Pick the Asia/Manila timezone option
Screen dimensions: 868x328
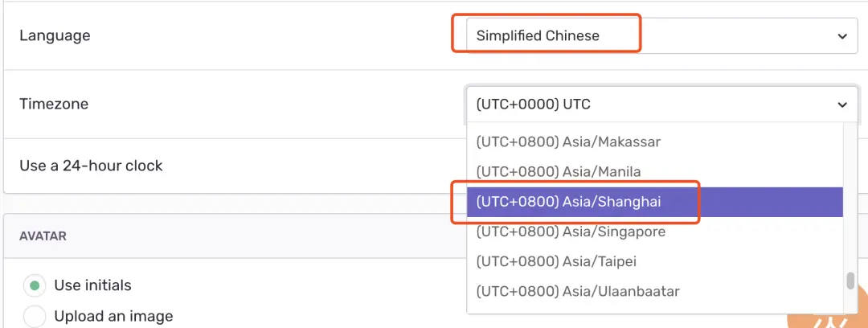(x=655, y=172)
